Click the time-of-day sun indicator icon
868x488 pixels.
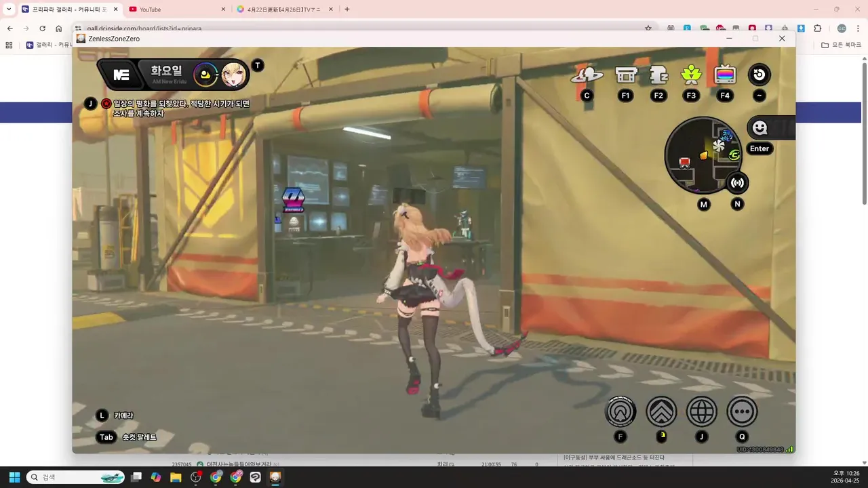pyautogui.click(x=205, y=75)
